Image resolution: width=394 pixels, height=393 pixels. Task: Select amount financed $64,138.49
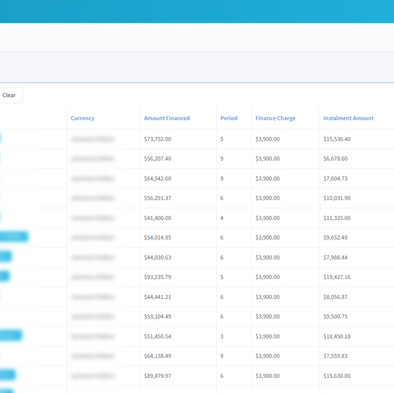[157, 356]
